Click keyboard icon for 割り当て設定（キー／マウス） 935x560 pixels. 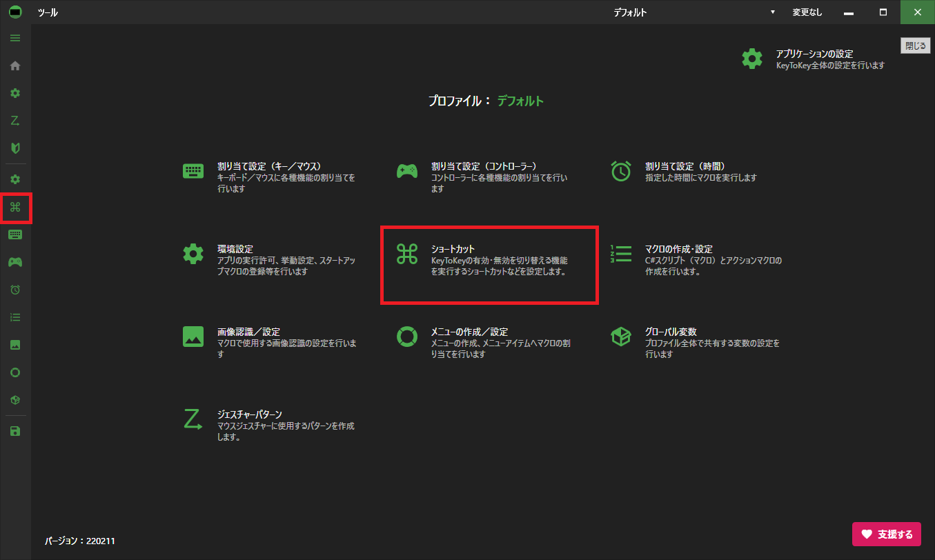click(x=193, y=171)
